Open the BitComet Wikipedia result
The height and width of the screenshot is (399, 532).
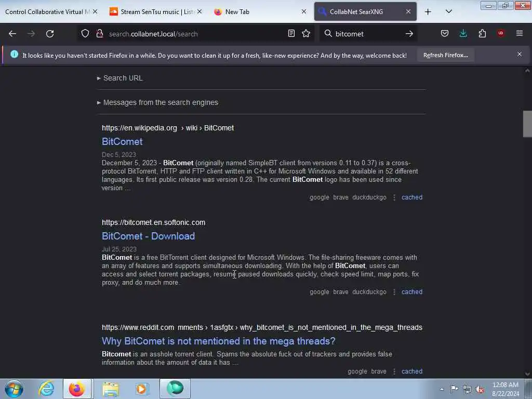[x=122, y=141]
